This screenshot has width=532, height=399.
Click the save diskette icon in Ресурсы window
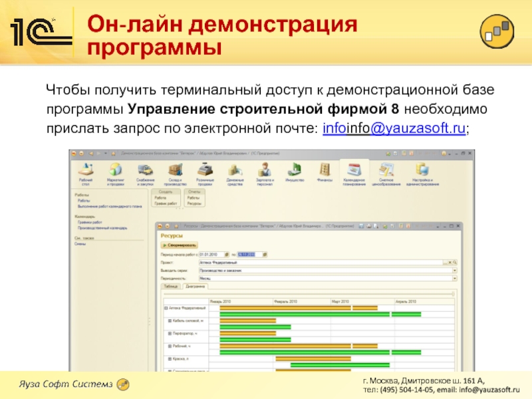click(x=361, y=226)
